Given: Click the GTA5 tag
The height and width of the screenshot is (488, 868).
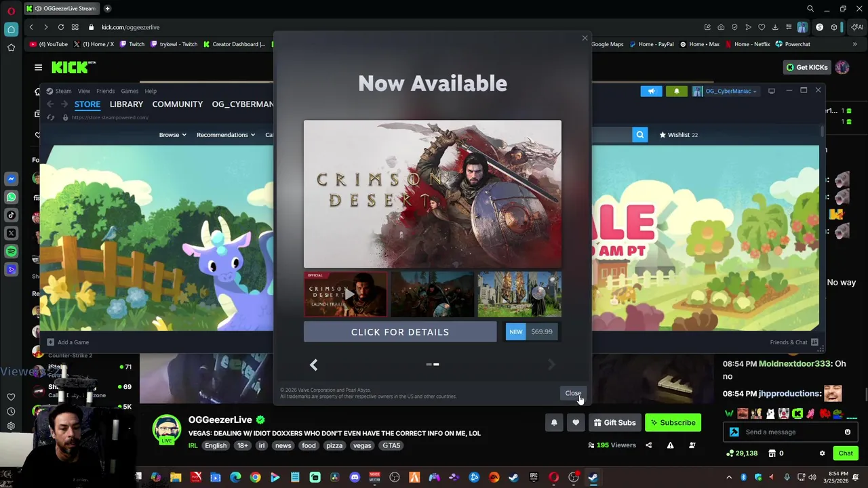Looking at the screenshot, I should click(391, 446).
